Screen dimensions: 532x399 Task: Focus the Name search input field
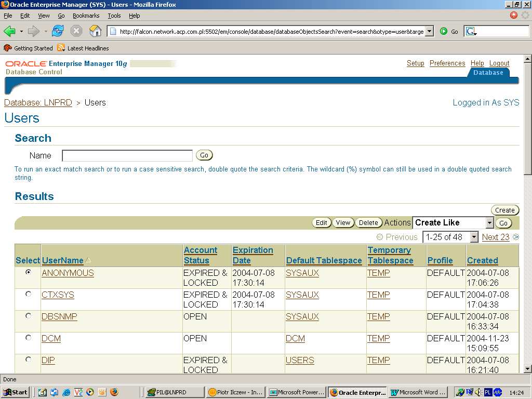pos(127,156)
